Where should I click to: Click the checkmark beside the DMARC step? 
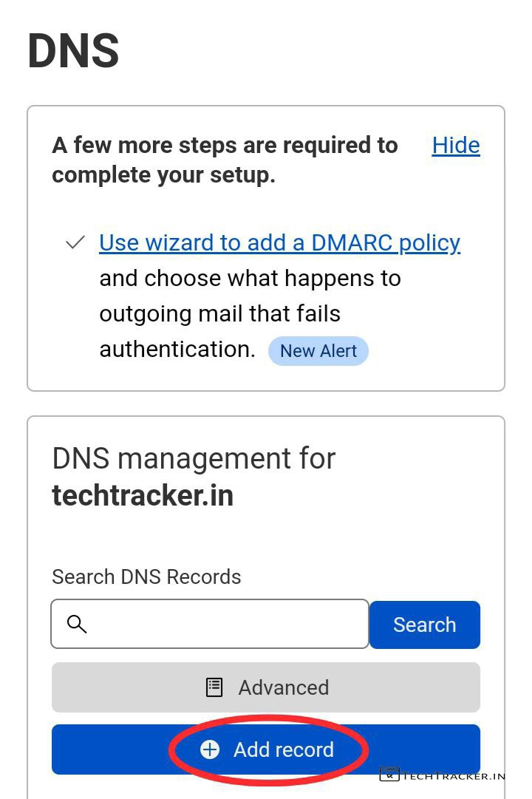[75, 242]
